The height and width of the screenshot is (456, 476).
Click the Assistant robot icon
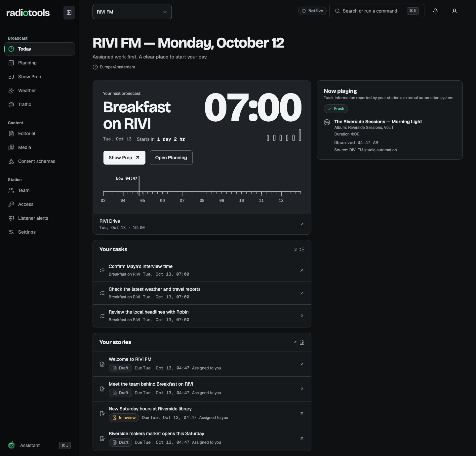point(12,445)
